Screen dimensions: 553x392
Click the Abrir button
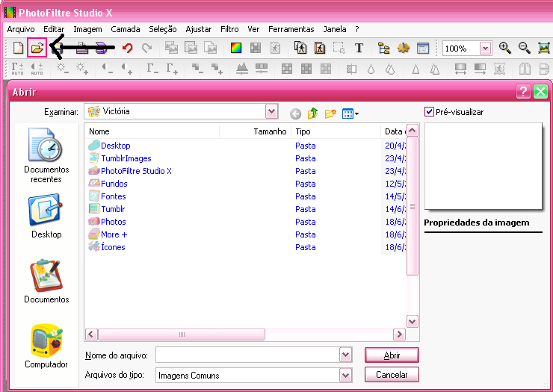(392, 355)
